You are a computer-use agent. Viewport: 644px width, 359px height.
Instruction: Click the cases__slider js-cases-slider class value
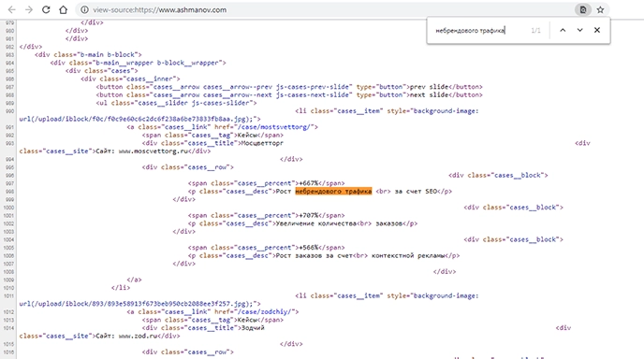tap(202, 103)
